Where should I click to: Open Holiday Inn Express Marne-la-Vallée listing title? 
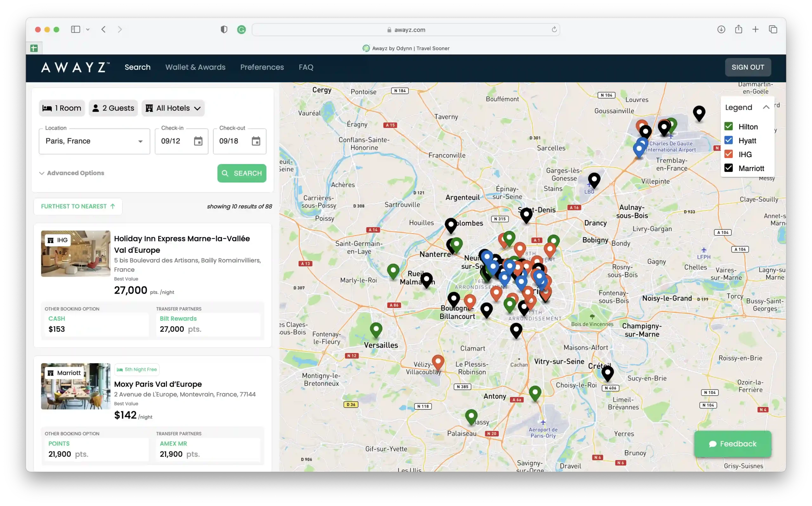(x=182, y=244)
